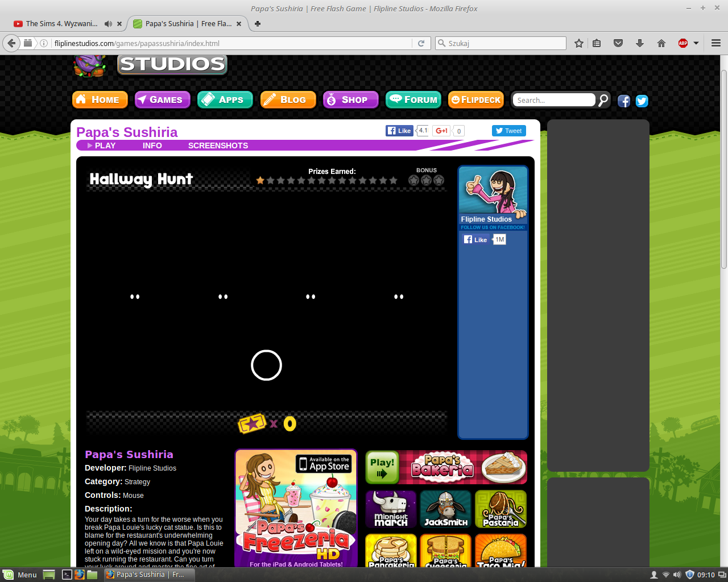Open the Midnight March game thumbnail
728x582 pixels.
tap(391, 509)
